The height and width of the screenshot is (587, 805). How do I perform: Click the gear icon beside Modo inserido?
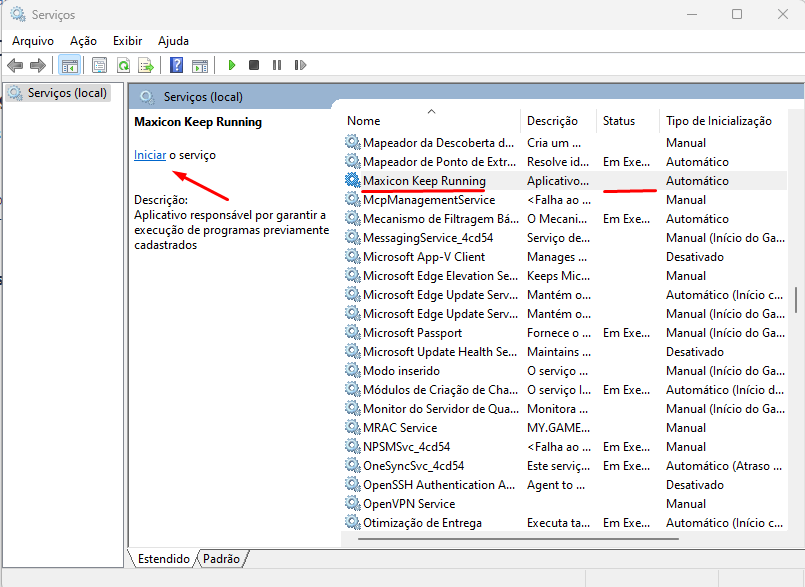352,370
